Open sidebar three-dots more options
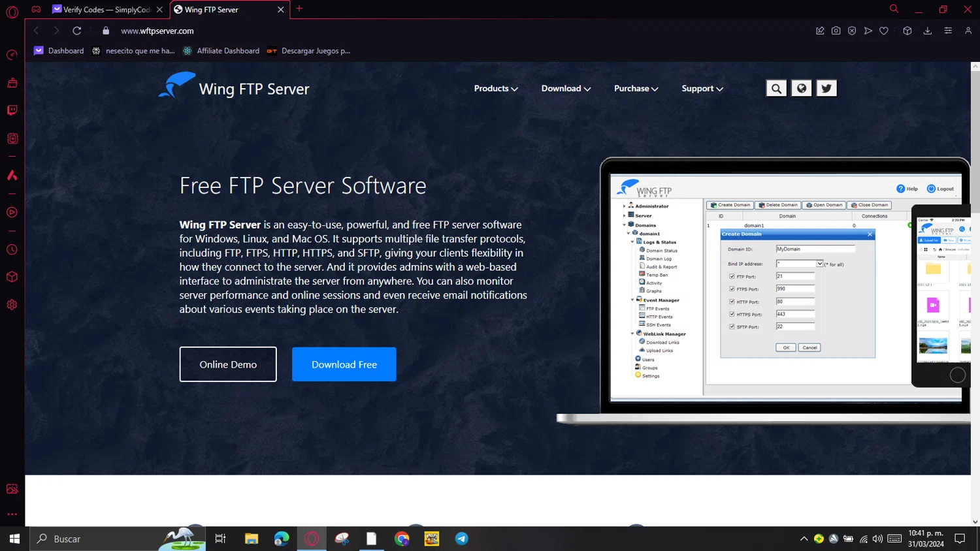This screenshot has height=551, width=980. click(x=12, y=514)
